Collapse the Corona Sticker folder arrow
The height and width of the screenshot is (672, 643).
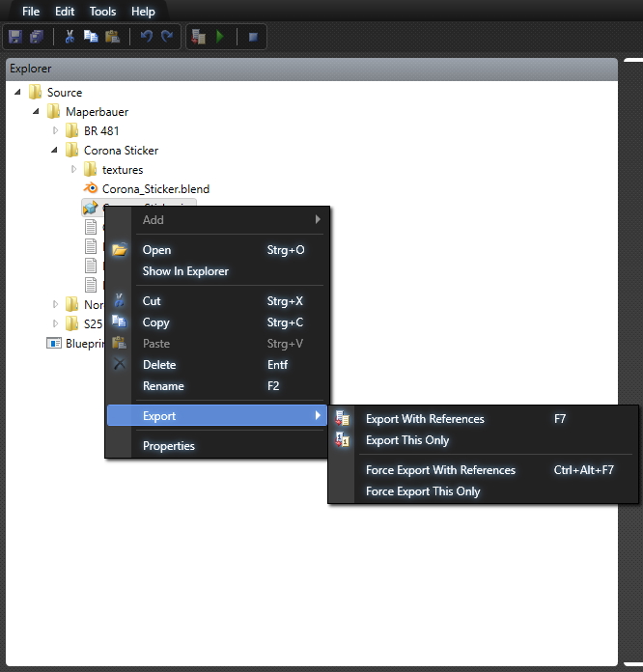pyautogui.click(x=54, y=150)
